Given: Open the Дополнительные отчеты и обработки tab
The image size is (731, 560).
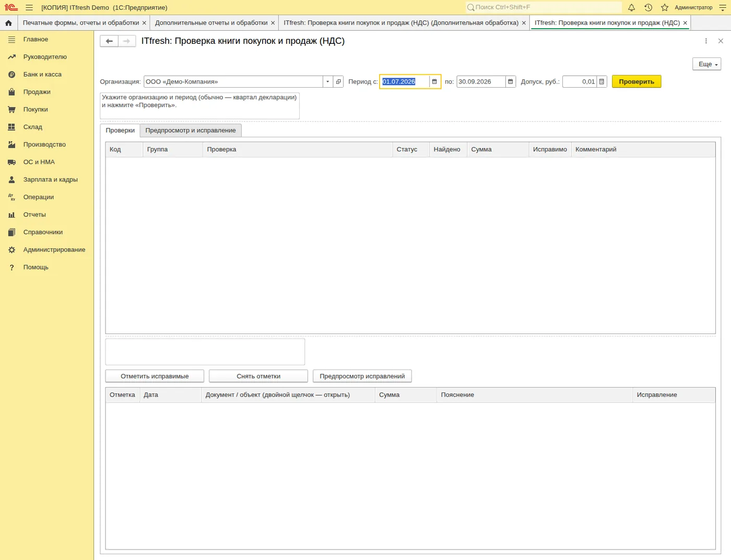Looking at the screenshot, I should click(211, 23).
